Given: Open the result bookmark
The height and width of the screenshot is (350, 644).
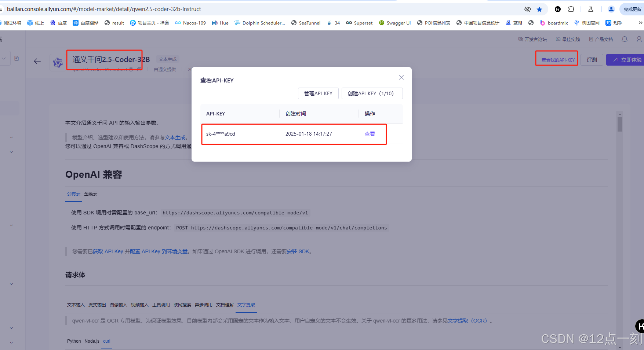Looking at the screenshot, I should click(x=114, y=23).
